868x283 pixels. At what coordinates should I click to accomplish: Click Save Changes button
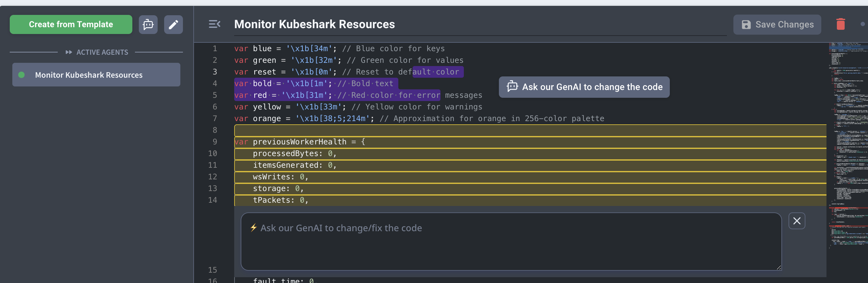click(x=777, y=25)
